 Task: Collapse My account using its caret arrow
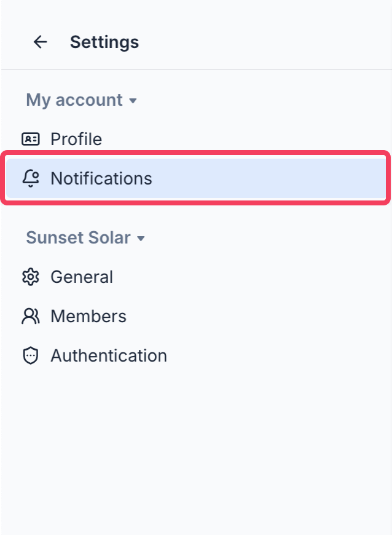133,101
